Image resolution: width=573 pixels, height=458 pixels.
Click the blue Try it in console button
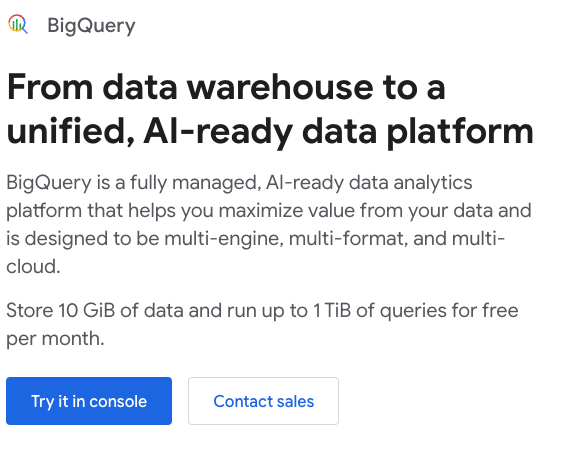point(89,401)
